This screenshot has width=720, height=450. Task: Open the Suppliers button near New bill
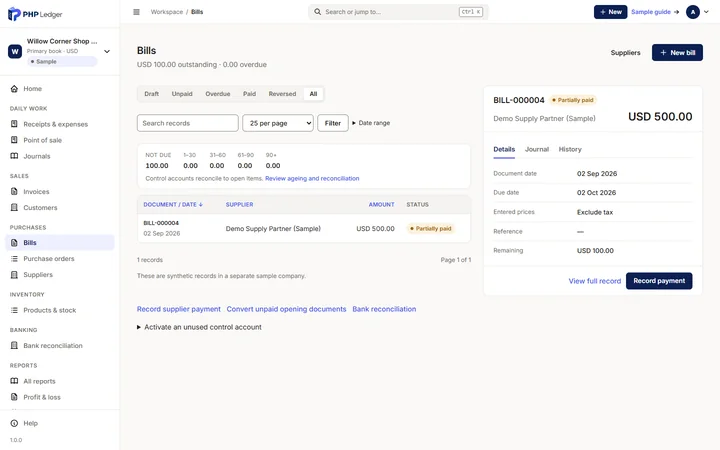[x=625, y=53]
